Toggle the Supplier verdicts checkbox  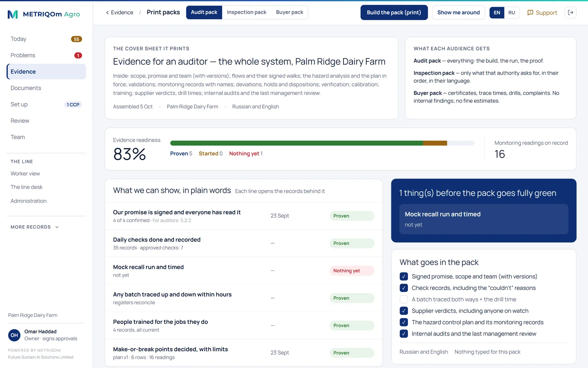(404, 311)
